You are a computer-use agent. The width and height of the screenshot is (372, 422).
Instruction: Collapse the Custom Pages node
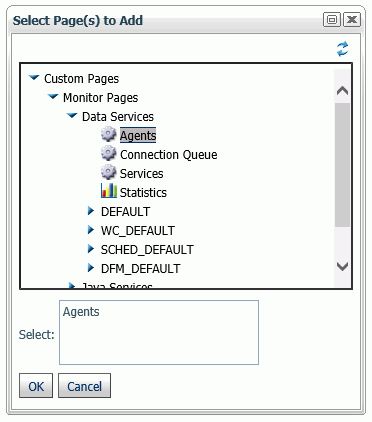click(x=34, y=78)
